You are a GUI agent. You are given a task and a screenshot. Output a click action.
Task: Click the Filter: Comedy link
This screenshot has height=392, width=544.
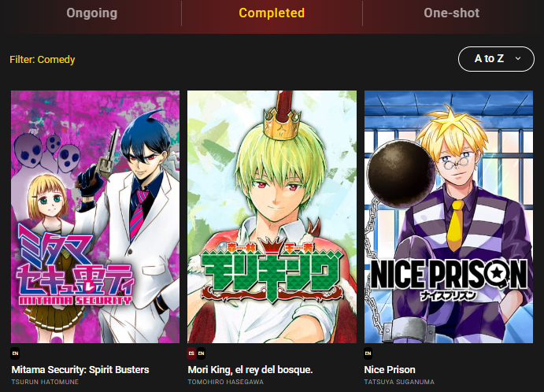(43, 60)
